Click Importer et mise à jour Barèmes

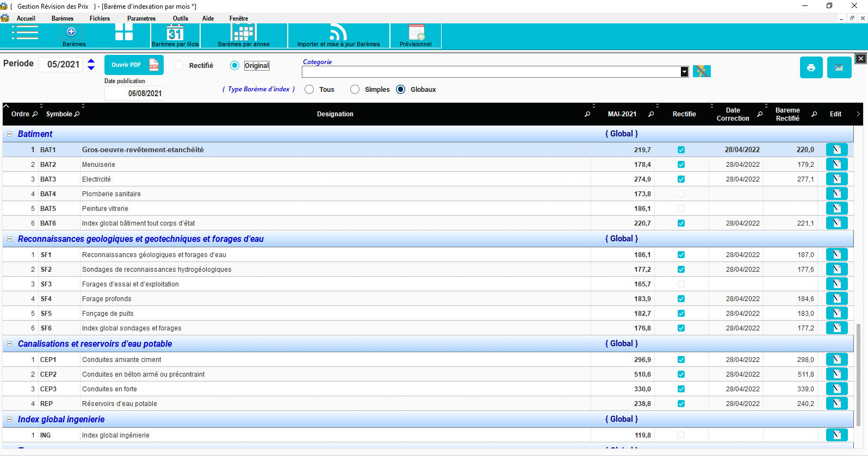338,36
